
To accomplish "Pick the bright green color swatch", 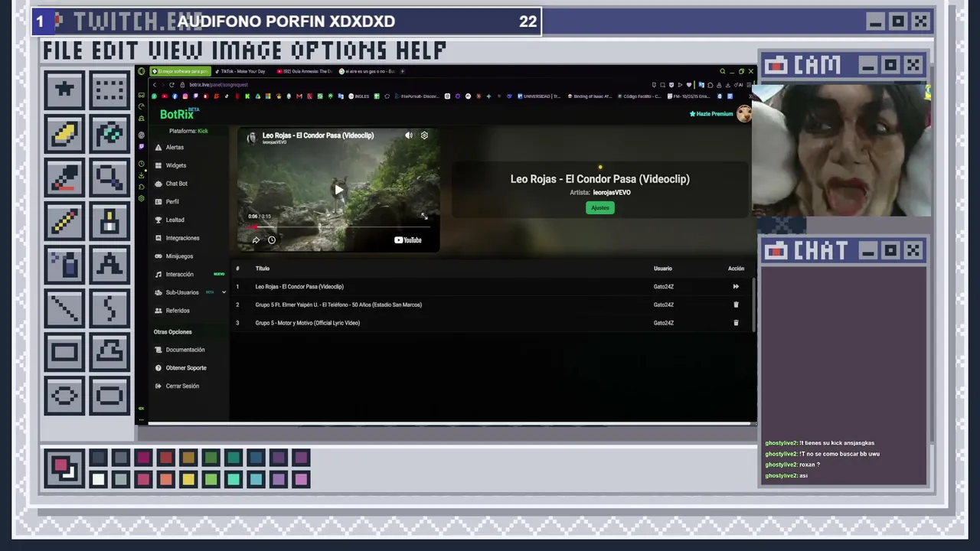I will (211, 480).
